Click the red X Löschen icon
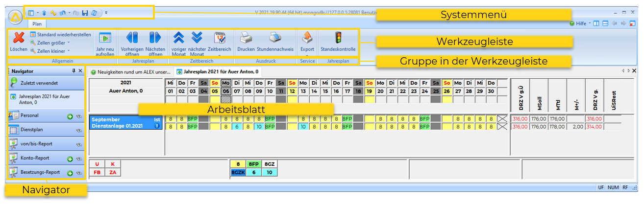The image size is (644, 204). pos(19,38)
